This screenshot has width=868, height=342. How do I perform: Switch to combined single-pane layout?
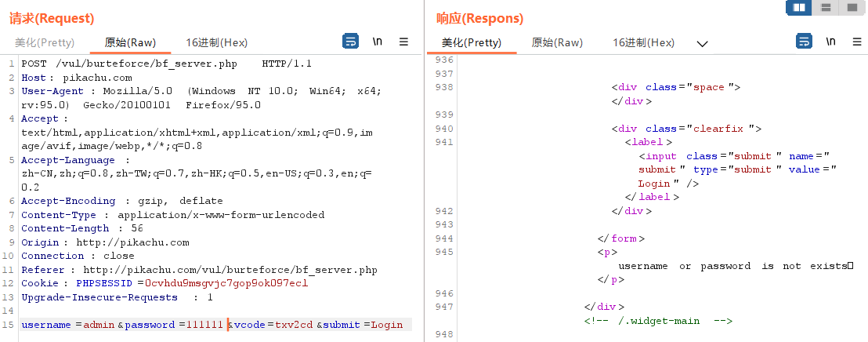pyautogui.click(x=851, y=8)
